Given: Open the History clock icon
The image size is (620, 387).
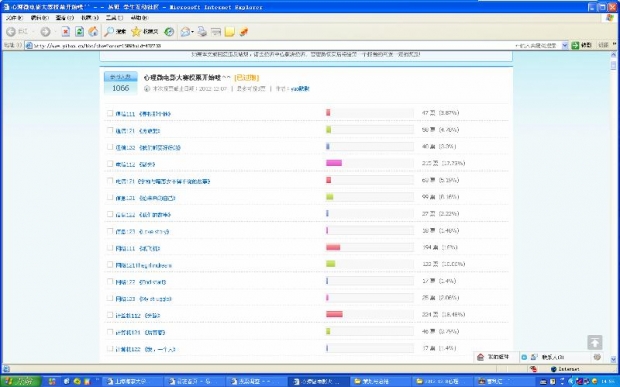Looking at the screenshot, I should pos(169,32).
